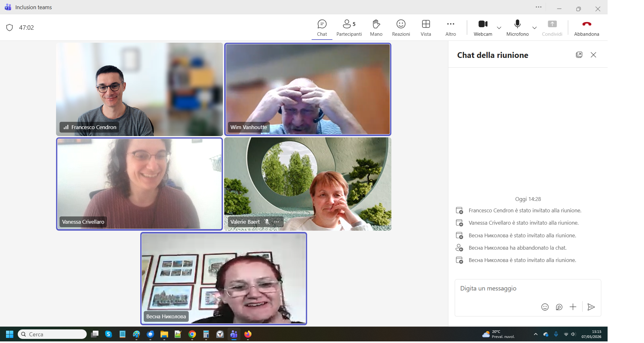Open the Altro options menu
This screenshot has width=644, height=343.
tap(451, 28)
